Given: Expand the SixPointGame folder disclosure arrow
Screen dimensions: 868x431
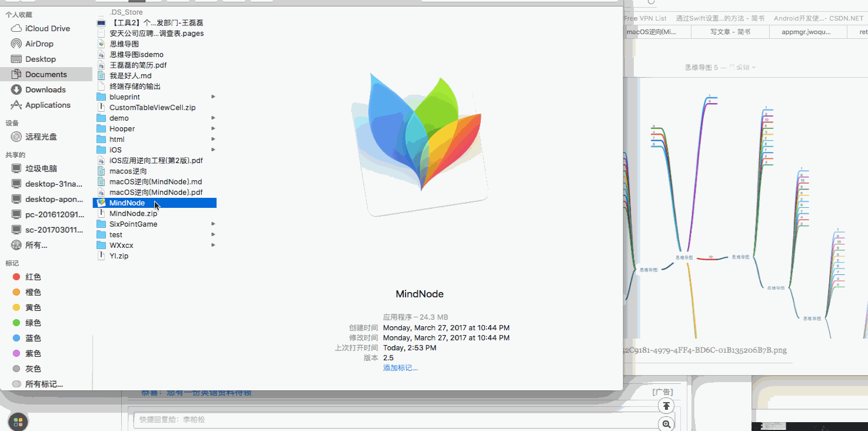Looking at the screenshot, I should (213, 224).
